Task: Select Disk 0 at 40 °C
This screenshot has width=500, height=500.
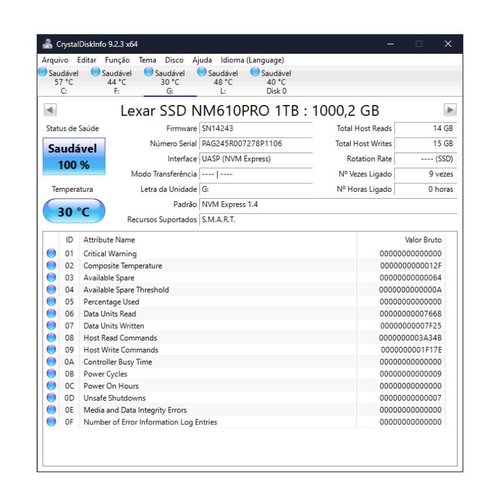Action: (x=276, y=82)
